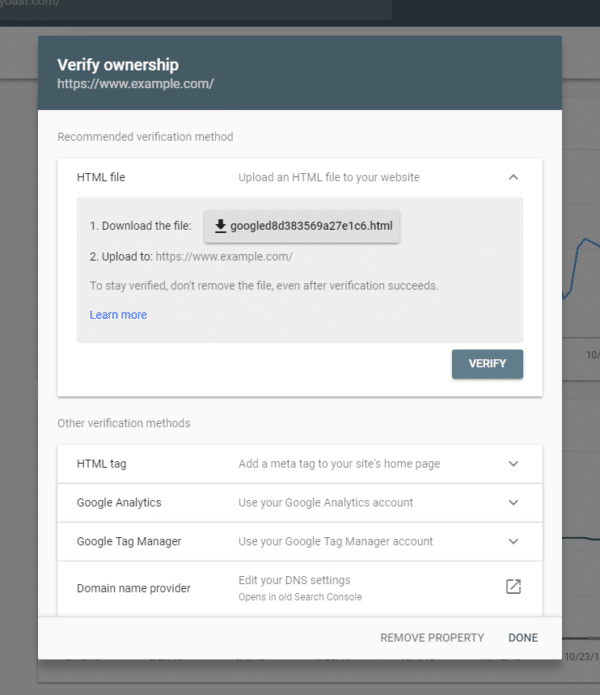Click 'Edit your DNS settings' description
600x695 pixels.
click(x=294, y=580)
